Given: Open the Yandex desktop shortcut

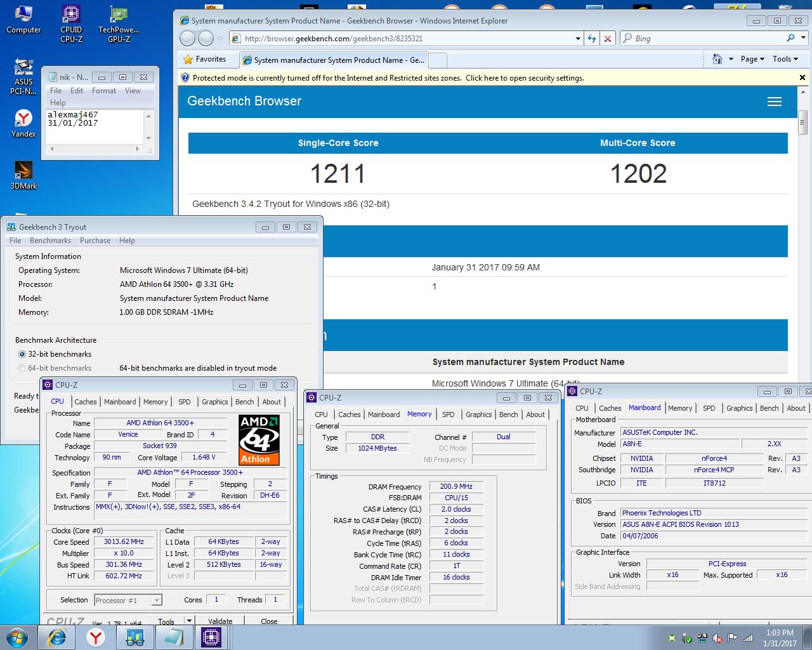Looking at the screenshot, I should (x=23, y=123).
